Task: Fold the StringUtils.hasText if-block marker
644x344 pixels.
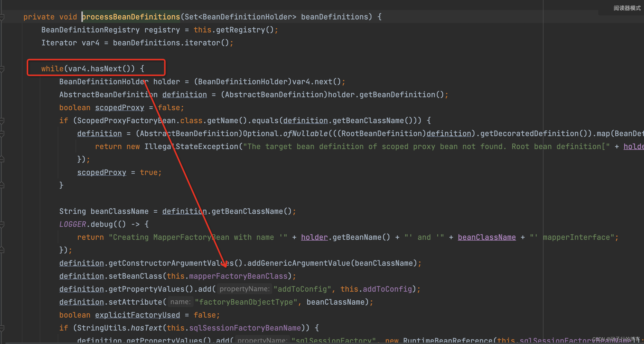Action: click(x=2, y=328)
